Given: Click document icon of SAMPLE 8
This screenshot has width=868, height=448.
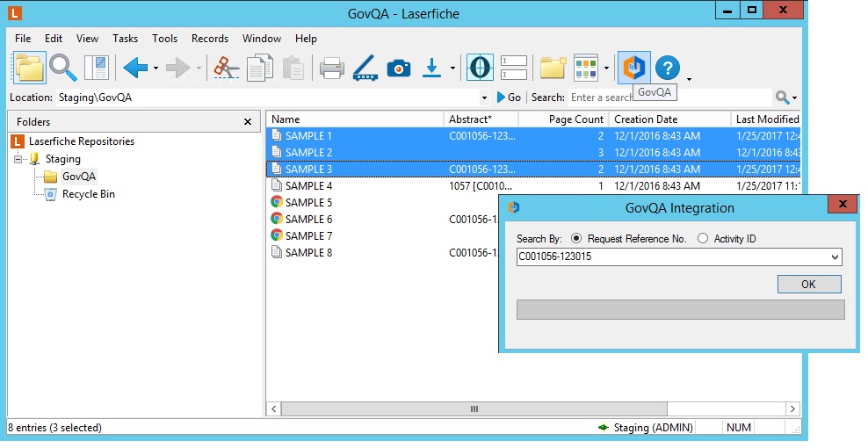Looking at the screenshot, I should click(277, 252).
